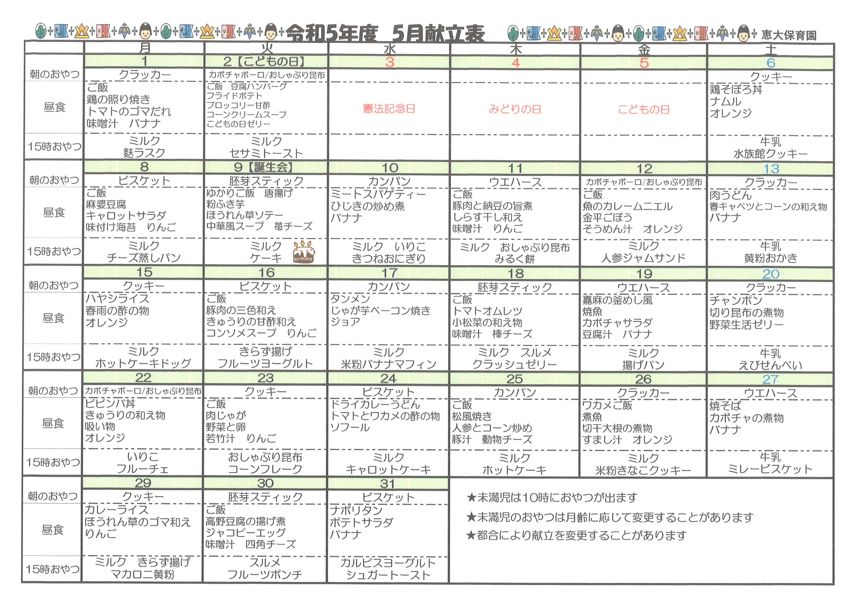The height and width of the screenshot is (614, 868).
Task: Select the lunch item 春キャベツとコーンの和え物
Action: pos(768,207)
